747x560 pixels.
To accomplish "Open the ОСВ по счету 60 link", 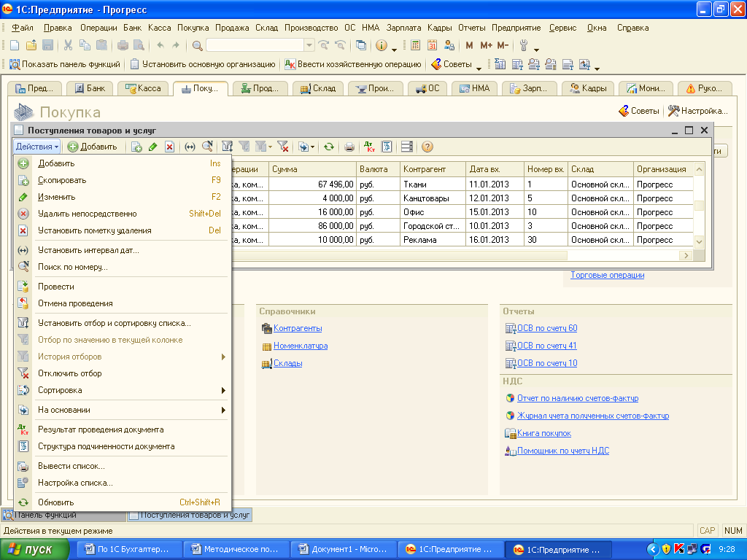I will click(547, 328).
